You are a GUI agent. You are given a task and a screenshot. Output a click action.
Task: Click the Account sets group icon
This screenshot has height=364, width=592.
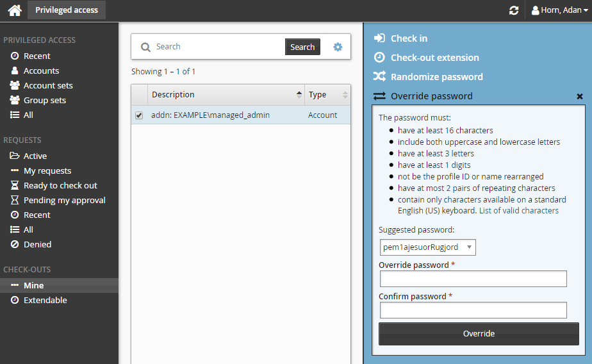click(x=15, y=86)
